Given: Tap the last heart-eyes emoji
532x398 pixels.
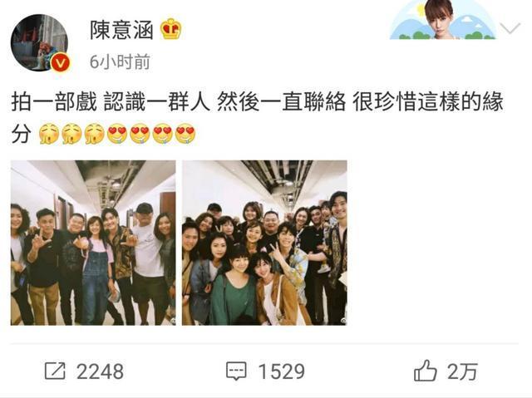Looking at the screenshot, I should point(185,134).
